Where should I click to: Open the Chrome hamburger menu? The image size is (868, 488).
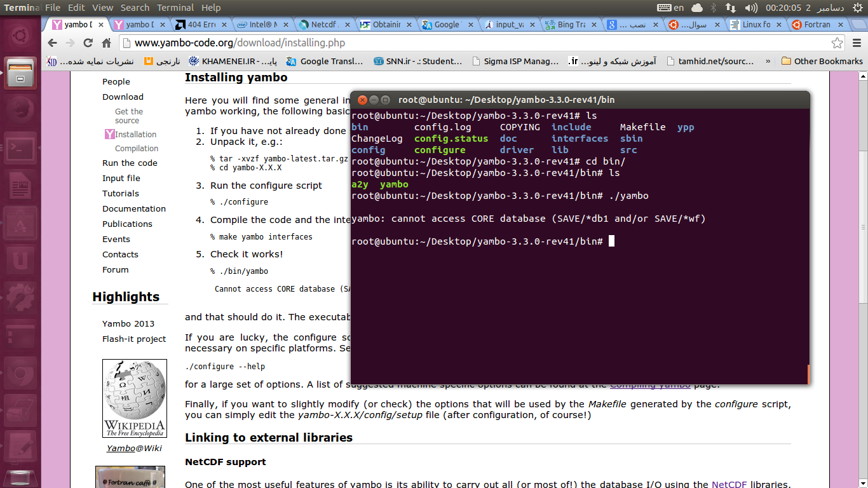(x=856, y=43)
